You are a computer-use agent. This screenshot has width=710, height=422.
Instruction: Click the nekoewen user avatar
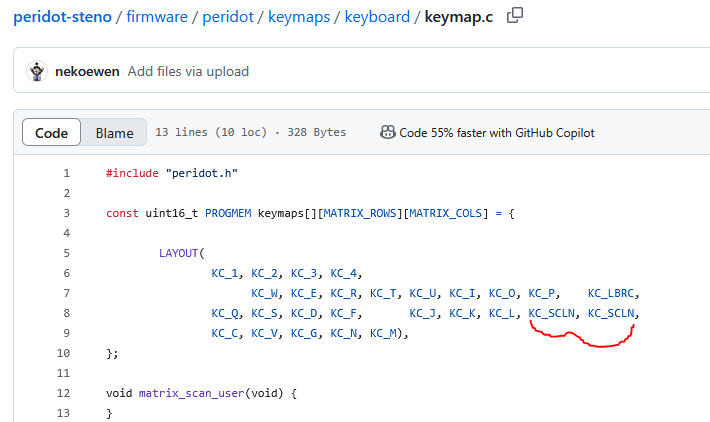(38, 71)
